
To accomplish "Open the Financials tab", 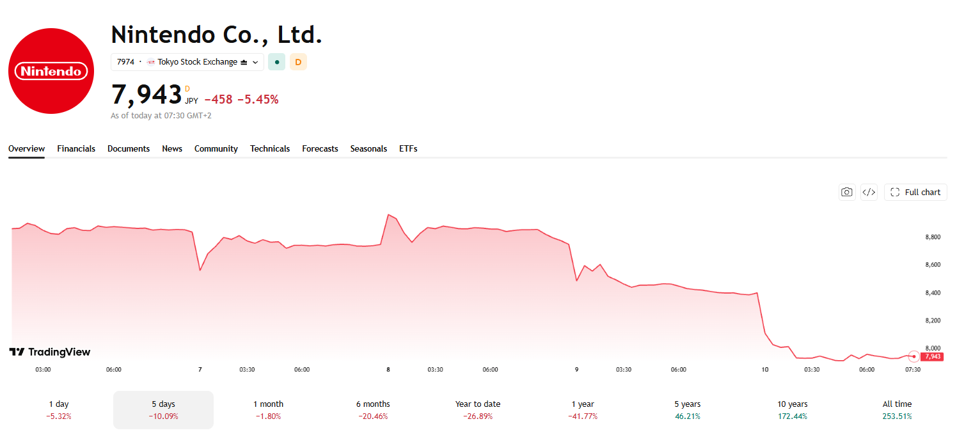I will (76, 148).
